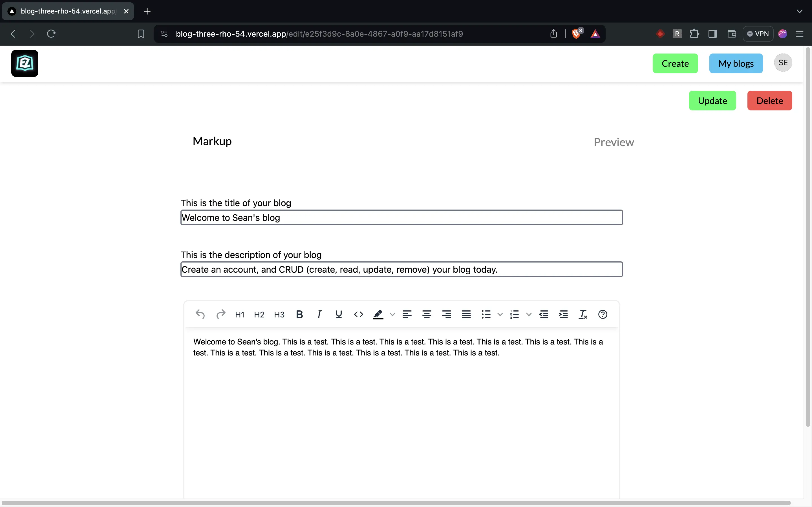Toggle italic formatting in editor
Viewport: 812px width, 507px height.
[319, 314]
